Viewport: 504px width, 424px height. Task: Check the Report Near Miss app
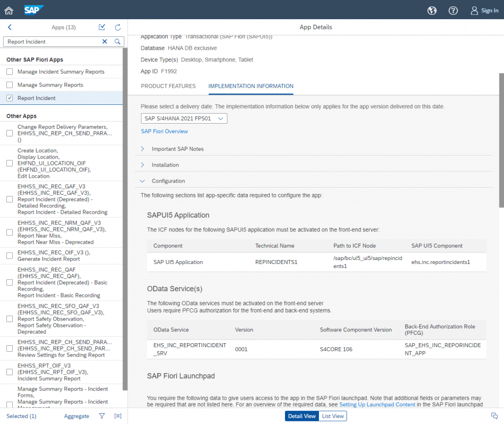coord(10,232)
